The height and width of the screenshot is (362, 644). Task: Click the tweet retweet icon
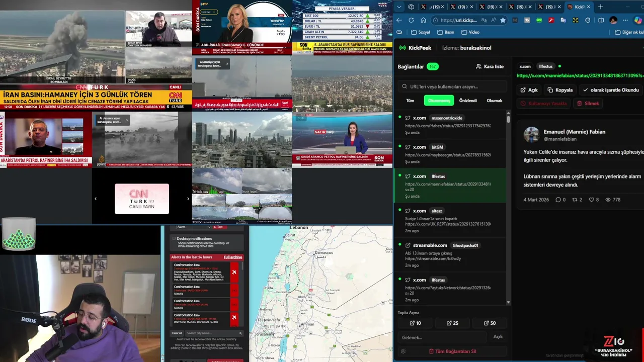pyautogui.click(x=575, y=200)
